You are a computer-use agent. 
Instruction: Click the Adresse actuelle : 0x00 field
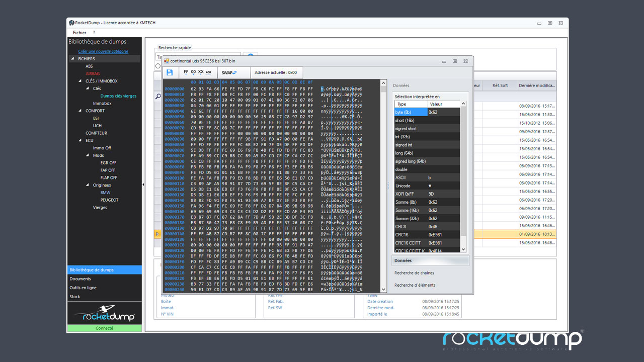point(276,72)
